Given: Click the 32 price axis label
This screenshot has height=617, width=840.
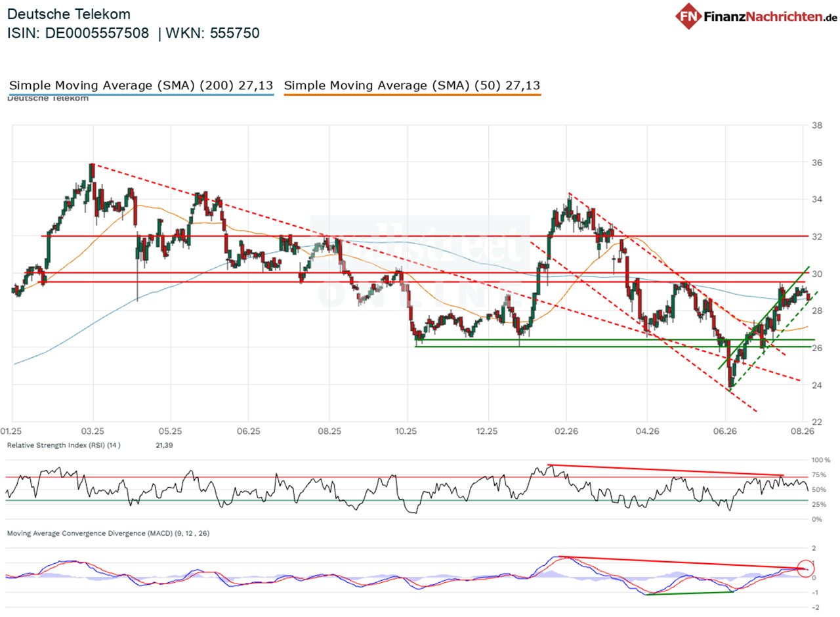Looking at the screenshot, I should click(x=817, y=236).
